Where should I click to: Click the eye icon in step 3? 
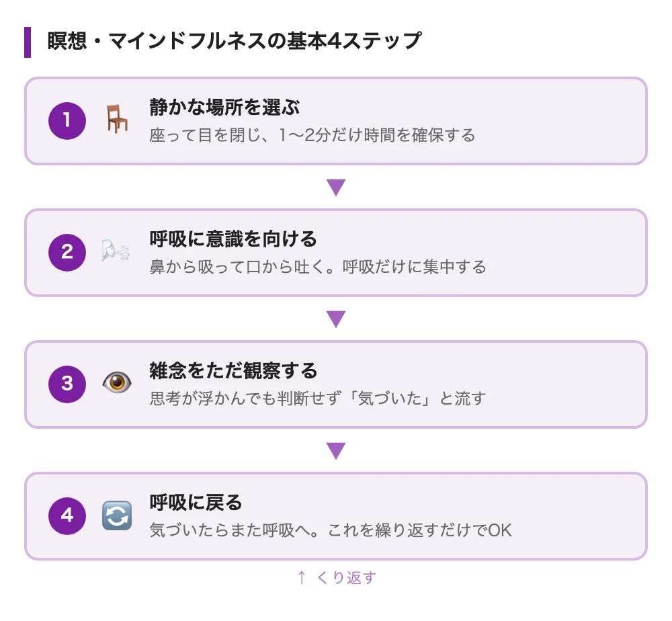coord(116,384)
